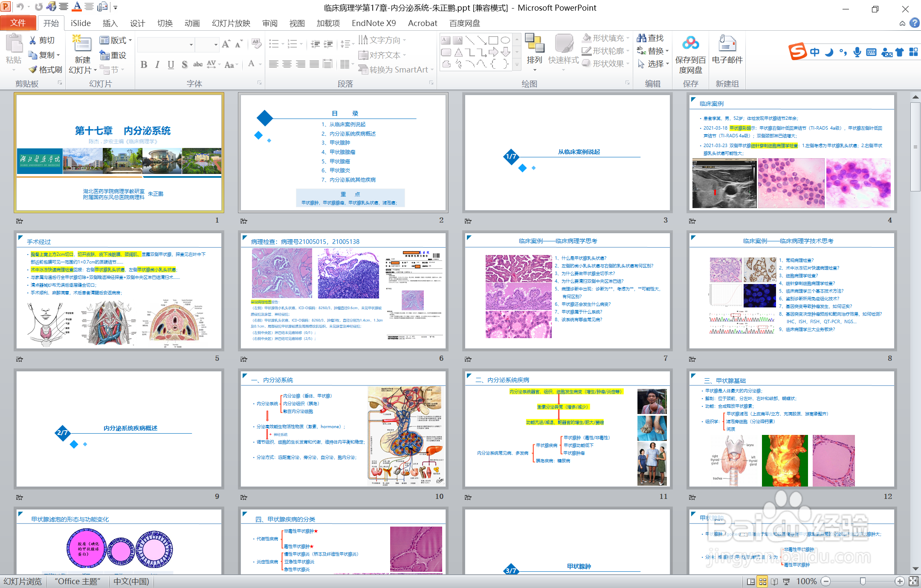Image resolution: width=921 pixels, height=588 pixels.
Task: Toggle Strikethrough formatting
Action: 198,64
